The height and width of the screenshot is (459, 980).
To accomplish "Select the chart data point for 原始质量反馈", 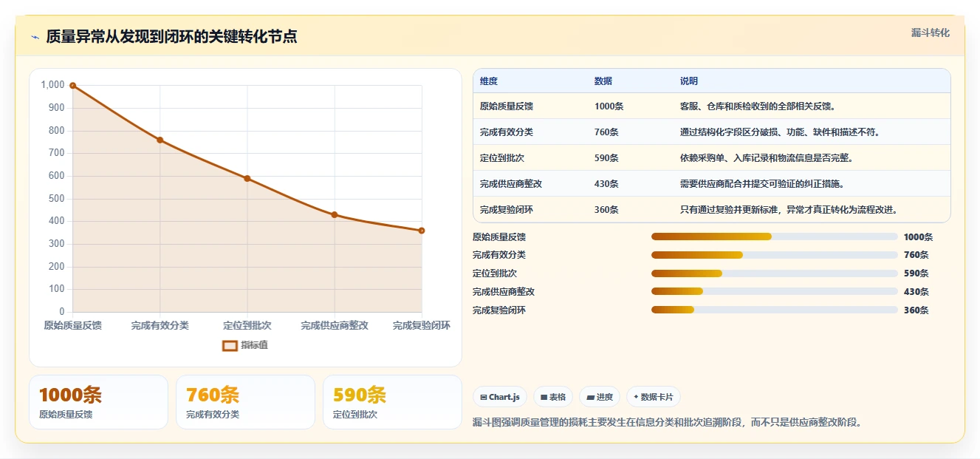I will point(72,85).
